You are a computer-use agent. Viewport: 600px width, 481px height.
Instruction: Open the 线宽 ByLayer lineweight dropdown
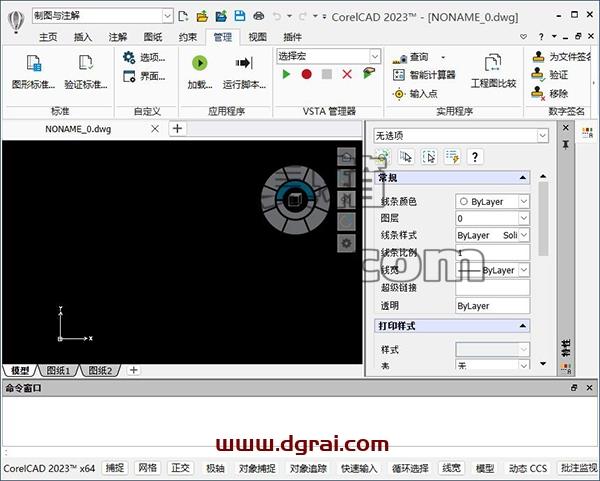pos(524,270)
